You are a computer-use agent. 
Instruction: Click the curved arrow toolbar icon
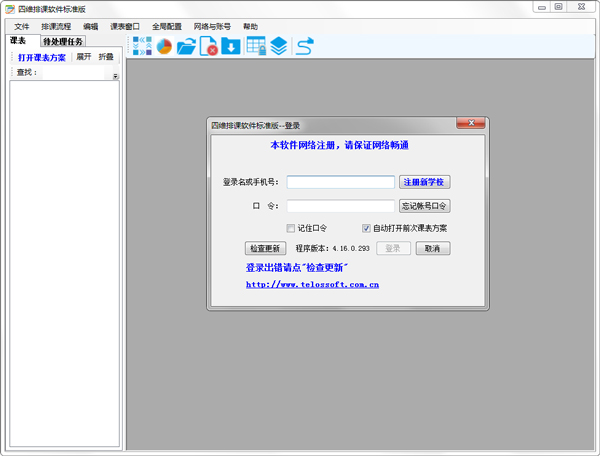(x=305, y=46)
